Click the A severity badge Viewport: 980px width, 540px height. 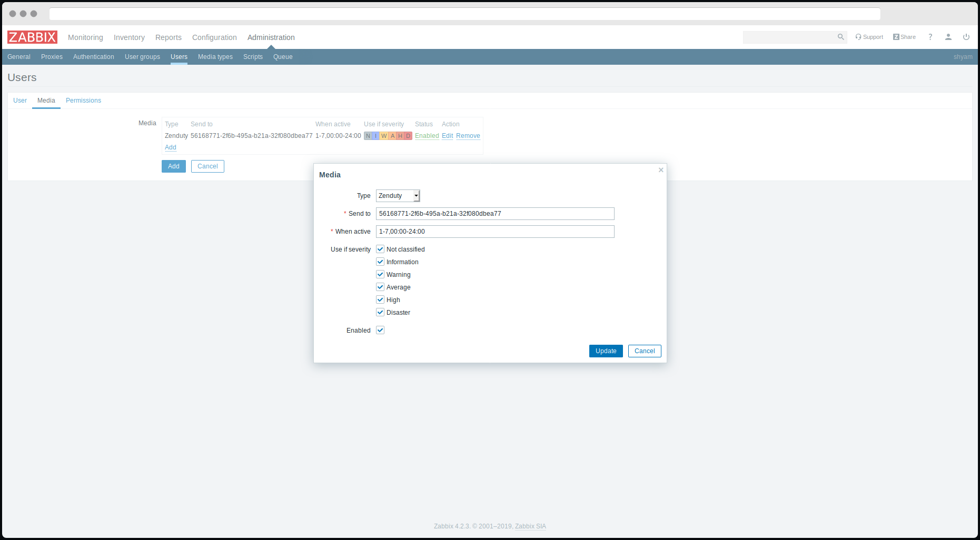click(392, 136)
